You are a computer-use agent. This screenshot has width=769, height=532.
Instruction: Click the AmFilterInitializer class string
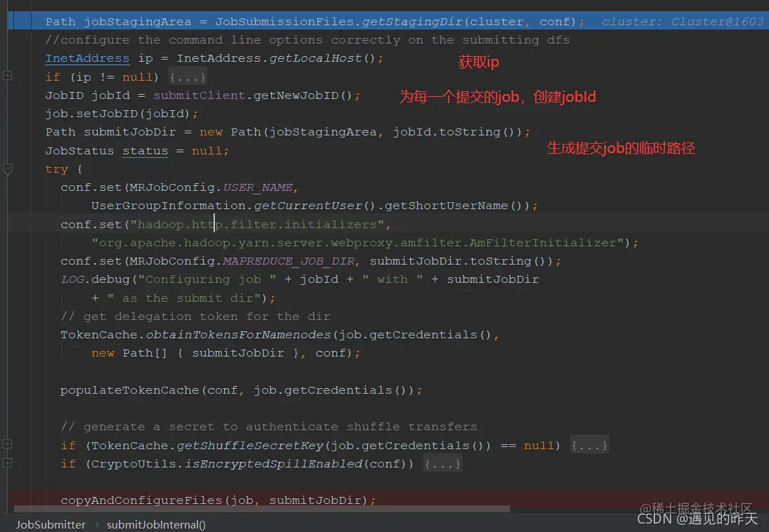click(x=357, y=243)
